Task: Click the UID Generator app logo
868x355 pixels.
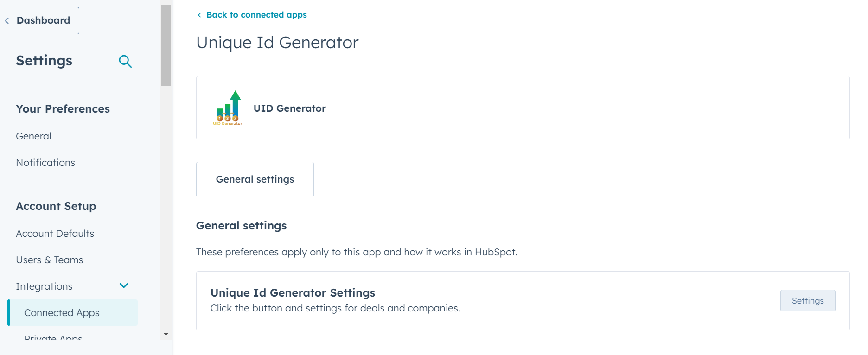Action: tap(228, 108)
